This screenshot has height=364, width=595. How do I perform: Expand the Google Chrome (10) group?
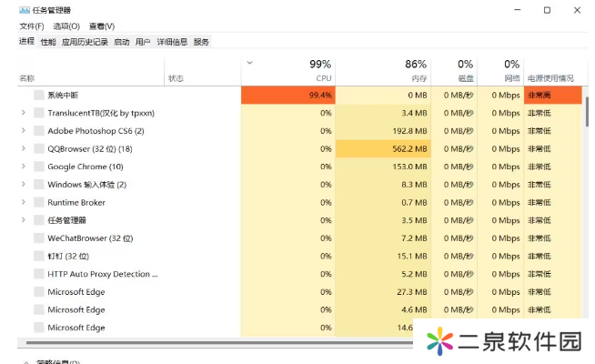(24, 167)
